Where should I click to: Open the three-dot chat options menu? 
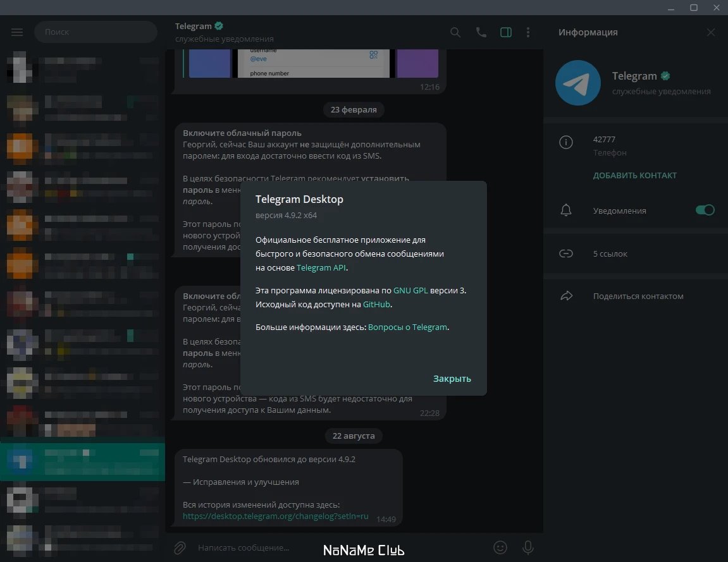528,32
